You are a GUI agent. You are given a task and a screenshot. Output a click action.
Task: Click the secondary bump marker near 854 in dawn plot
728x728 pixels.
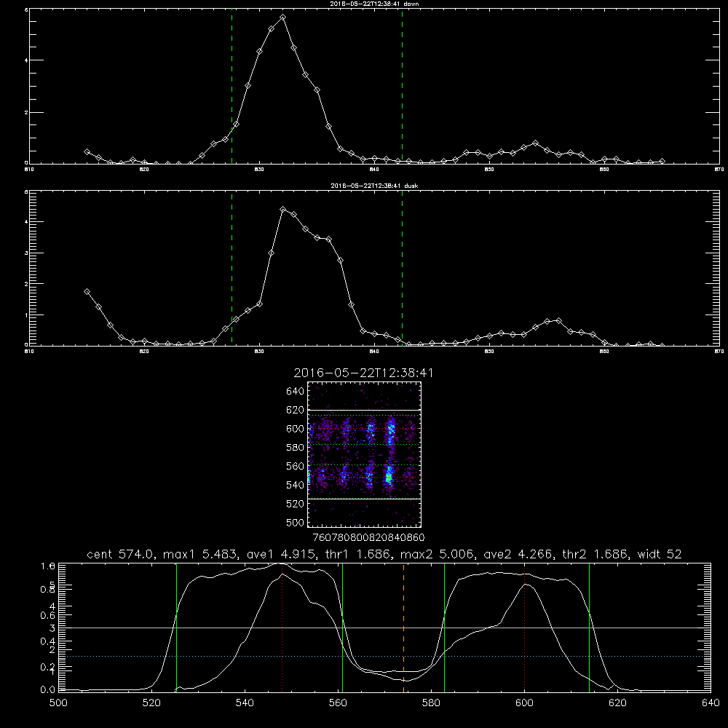(x=535, y=143)
